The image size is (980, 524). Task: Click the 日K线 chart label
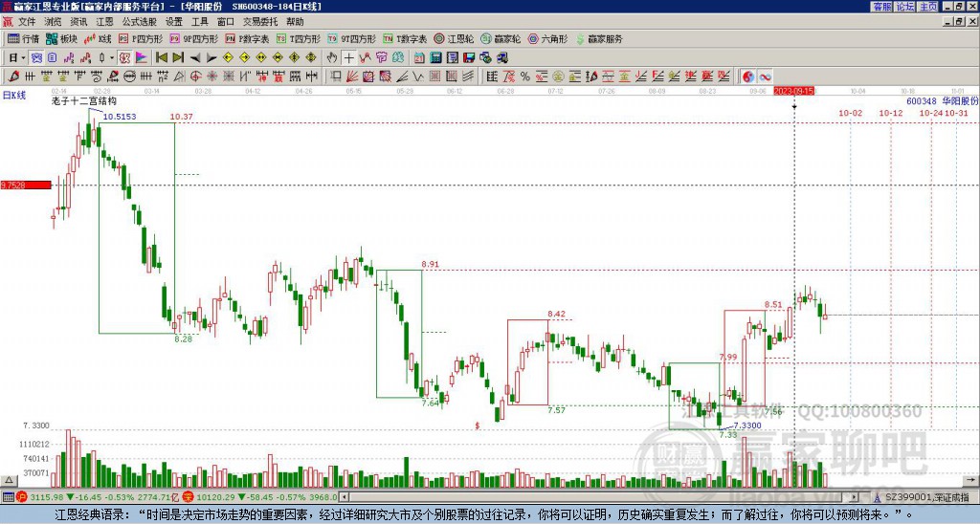[14, 96]
